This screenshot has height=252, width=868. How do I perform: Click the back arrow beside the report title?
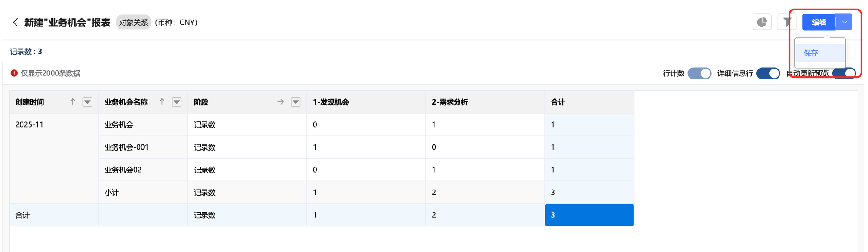tap(16, 23)
